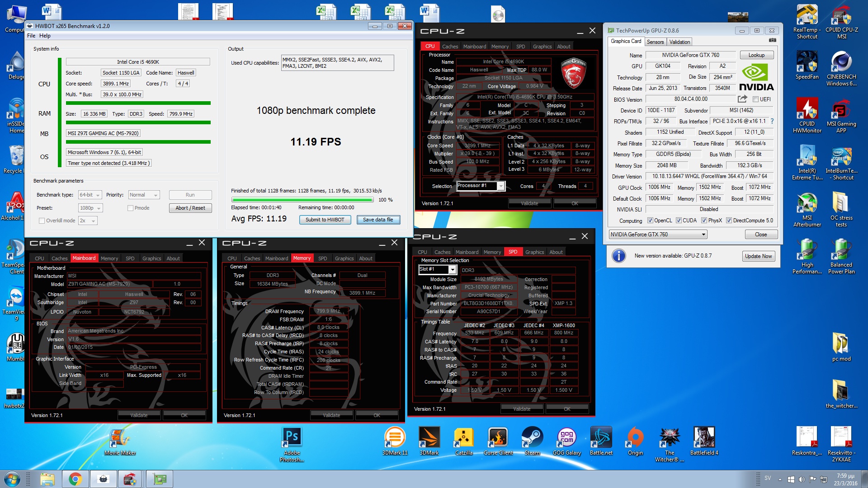Image resolution: width=868 pixels, height=488 pixels.
Task: Open the Curse Client desktop icon
Action: click(498, 441)
